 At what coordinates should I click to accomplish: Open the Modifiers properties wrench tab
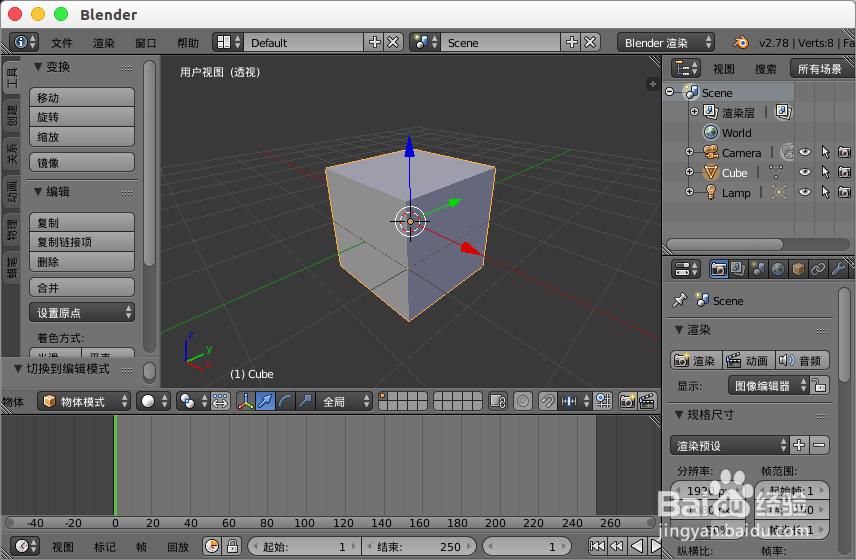[x=838, y=269]
